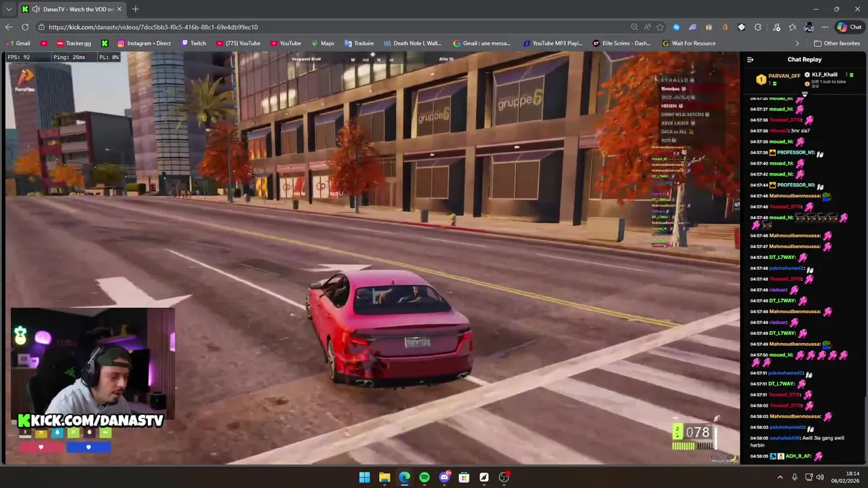
Task: Open the Gmail une message bookmark
Action: pos(482,43)
